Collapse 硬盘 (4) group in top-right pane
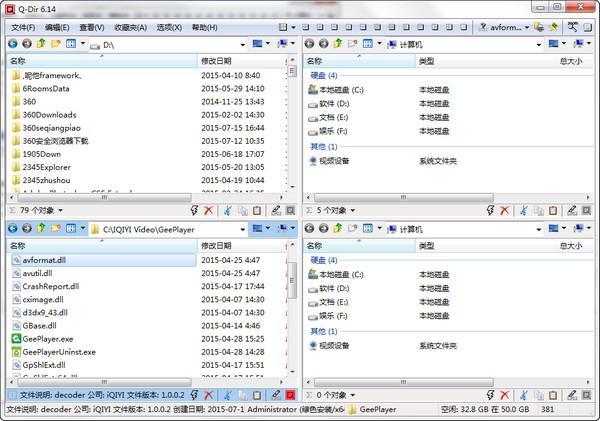 (323, 75)
